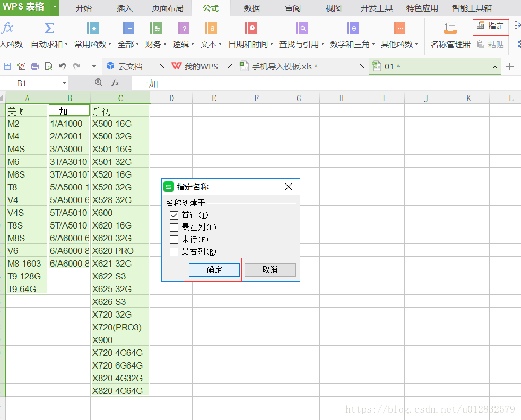Enable the Left column (最左列) checkbox

174,227
